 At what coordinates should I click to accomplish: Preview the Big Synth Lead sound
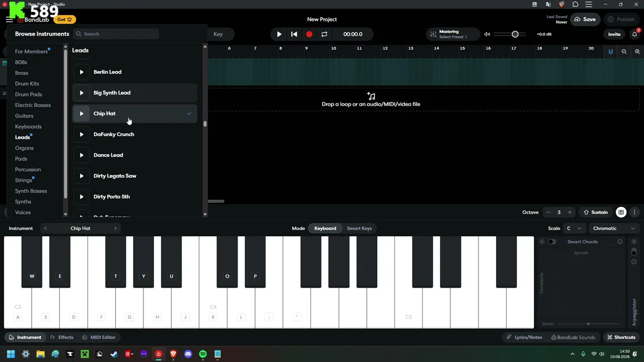click(82, 93)
